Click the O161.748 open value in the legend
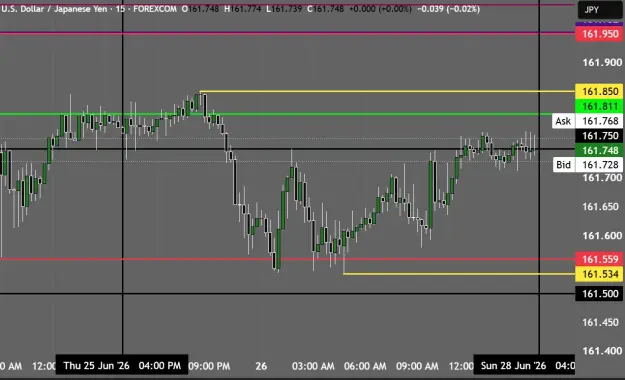The image size is (625, 380). point(200,9)
